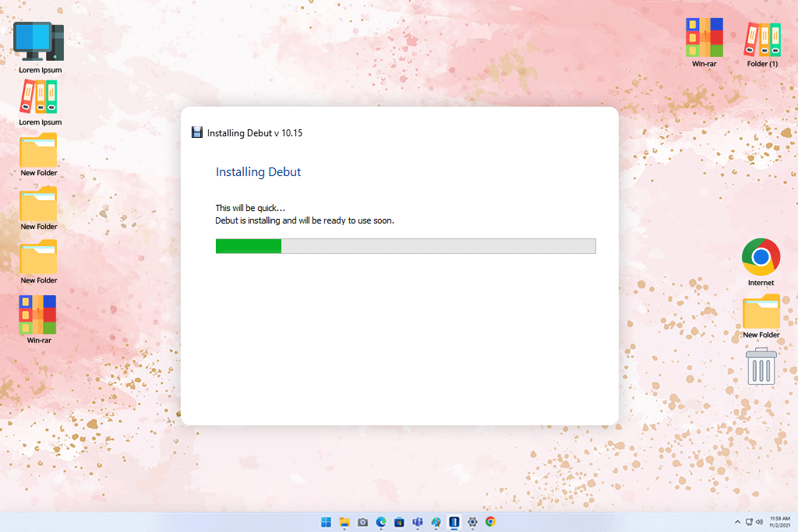Expand hidden system tray icons chevron

coord(737,523)
